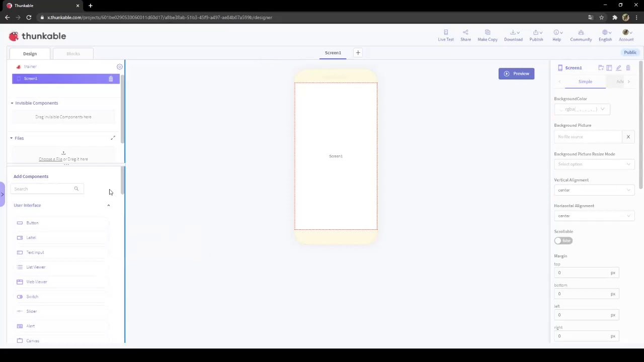This screenshot has width=644, height=362.
Task: Click the top margin input
Action: tap(587, 273)
